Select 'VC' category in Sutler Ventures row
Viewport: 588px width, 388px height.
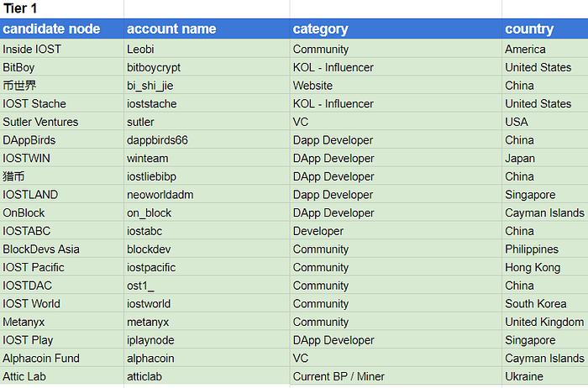(x=396, y=122)
